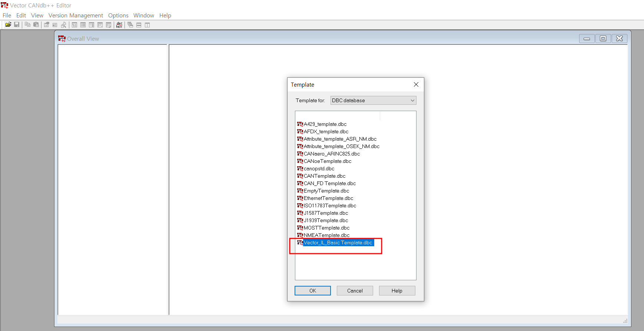Click Vector CANdb++ app icon in title bar
644x331 pixels.
click(x=4, y=5)
